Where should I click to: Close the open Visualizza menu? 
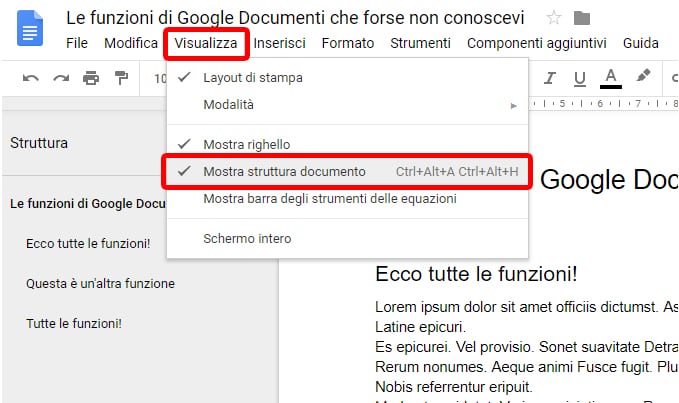coord(204,43)
